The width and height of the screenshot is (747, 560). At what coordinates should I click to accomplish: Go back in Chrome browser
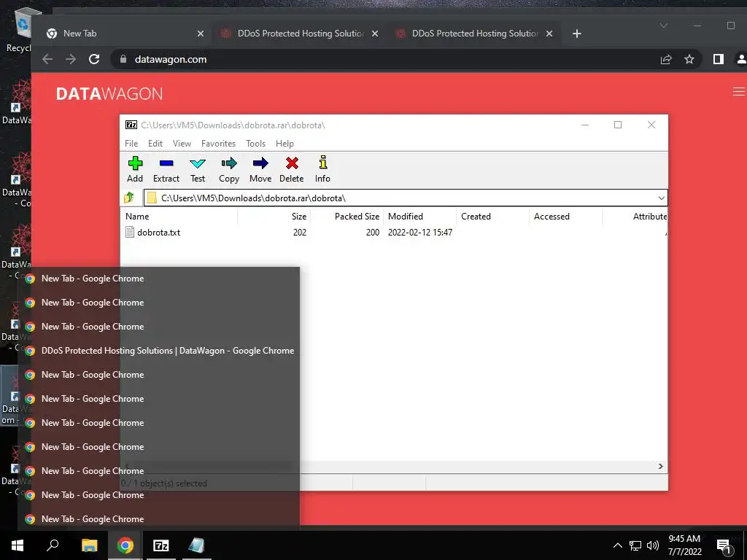pyautogui.click(x=47, y=59)
